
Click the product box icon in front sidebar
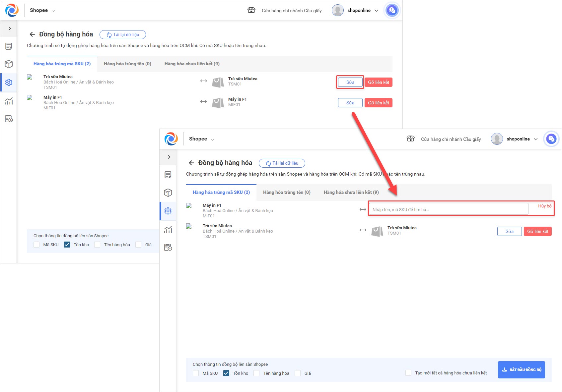(x=168, y=193)
